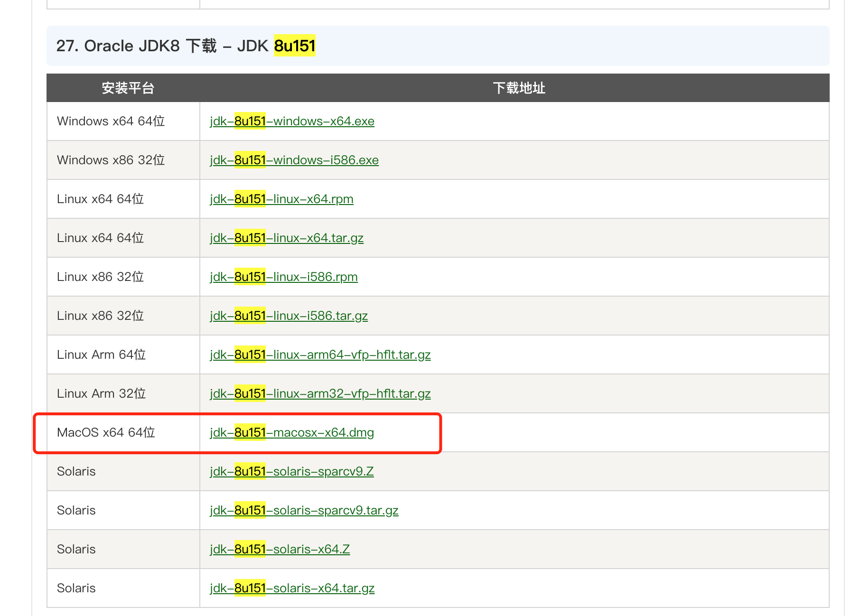Click the "安装平台" column header

(x=128, y=88)
